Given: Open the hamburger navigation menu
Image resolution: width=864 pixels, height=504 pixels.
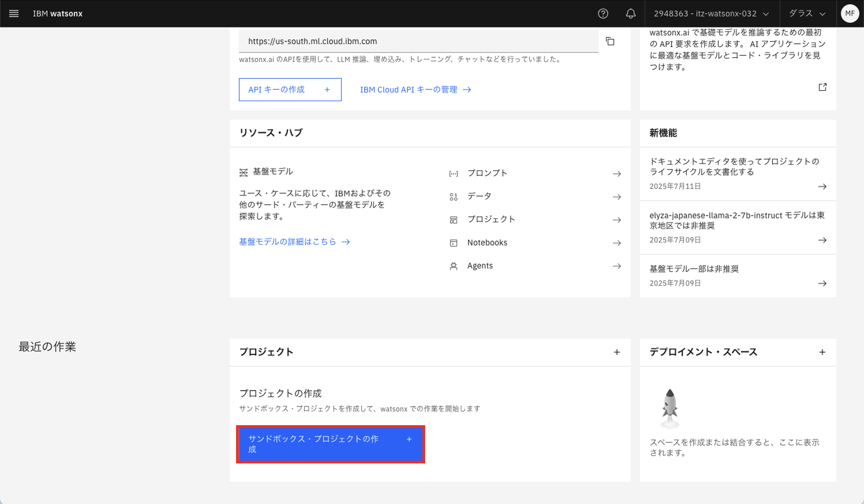Looking at the screenshot, I should click(14, 14).
